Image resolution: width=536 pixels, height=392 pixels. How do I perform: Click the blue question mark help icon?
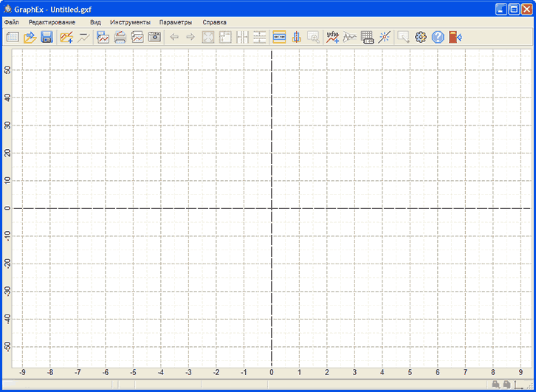(x=438, y=37)
